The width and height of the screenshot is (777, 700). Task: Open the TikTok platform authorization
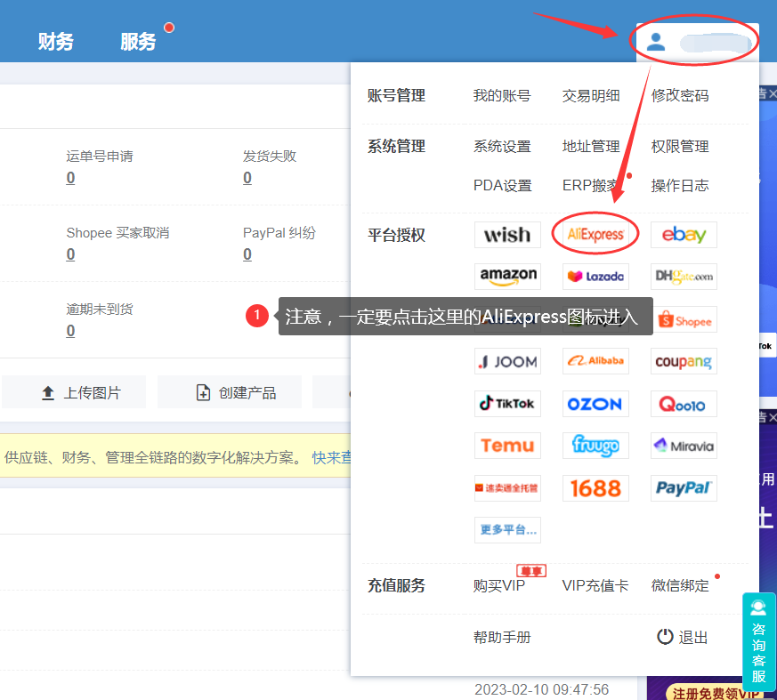click(x=507, y=404)
